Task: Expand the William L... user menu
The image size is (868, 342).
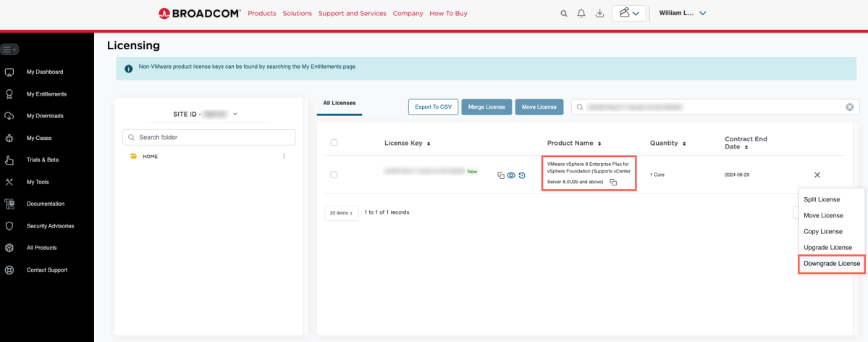Action: [683, 13]
